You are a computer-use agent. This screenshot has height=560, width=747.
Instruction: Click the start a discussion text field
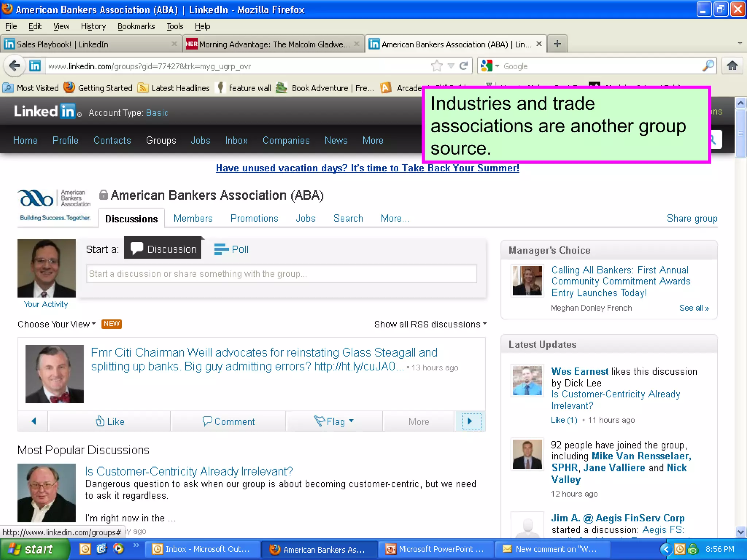pos(281,273)
